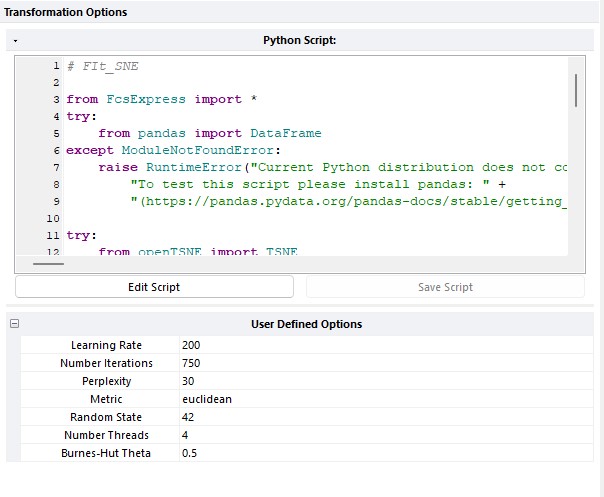Edit the Random State value 42
Image resolution: width=604 pixels, height=497 pixels.
(386, 417)
